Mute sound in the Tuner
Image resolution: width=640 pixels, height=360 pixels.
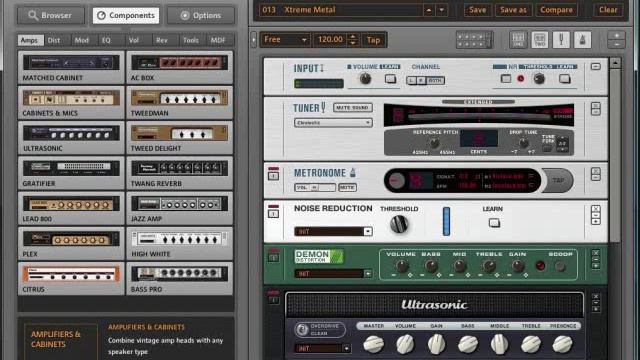[353, 107]
